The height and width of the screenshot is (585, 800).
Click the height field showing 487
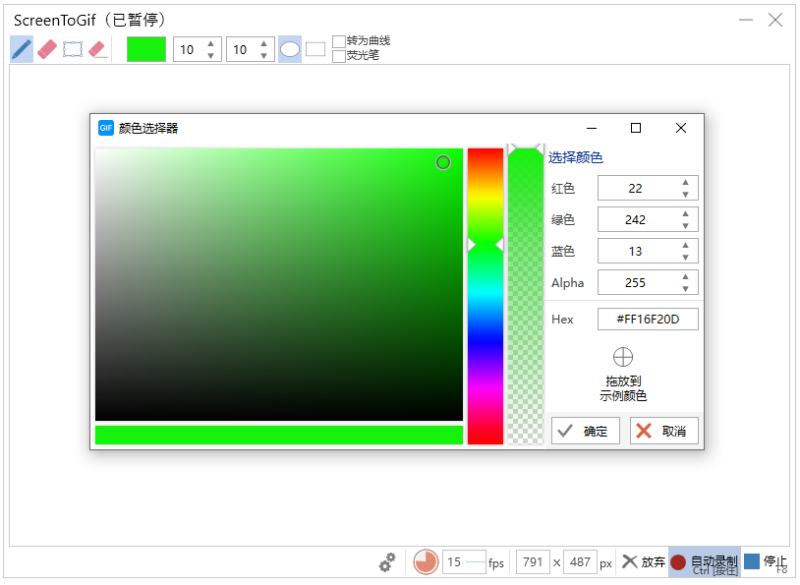(x=580, y=562)
